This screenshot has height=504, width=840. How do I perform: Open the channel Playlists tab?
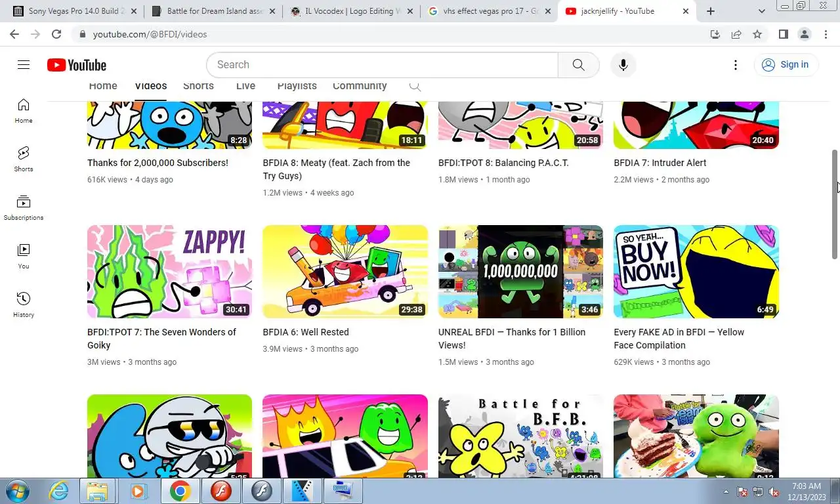click(297, 86)
